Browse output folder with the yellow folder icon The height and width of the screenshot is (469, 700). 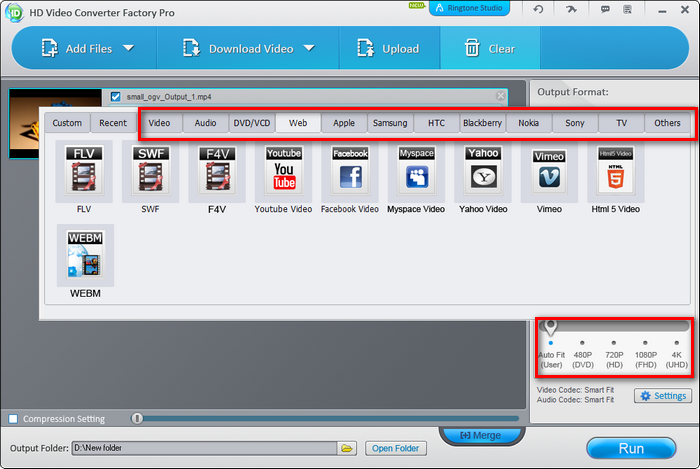[x=347, y=448]
